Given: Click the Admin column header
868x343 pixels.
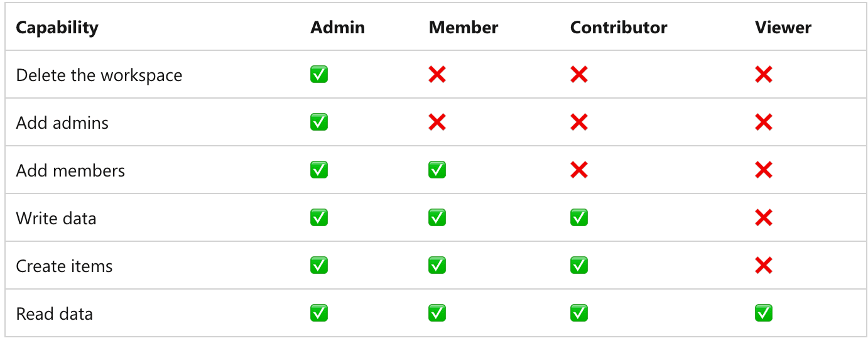Looking at the screenshot, I should (x=337, y=28).
